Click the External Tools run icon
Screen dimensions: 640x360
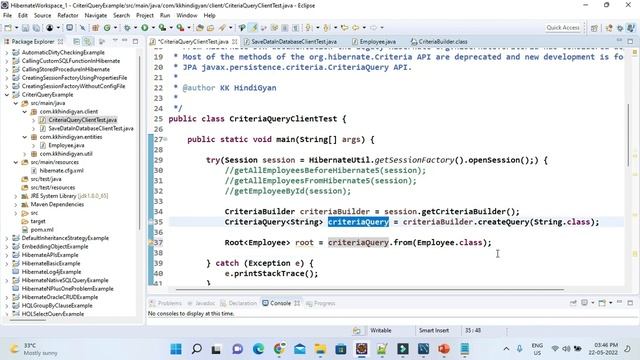(180, 28)
